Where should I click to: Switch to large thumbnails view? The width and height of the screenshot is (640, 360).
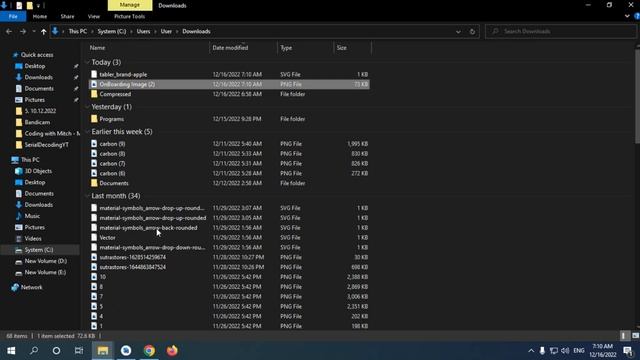[x=636, y=336]
